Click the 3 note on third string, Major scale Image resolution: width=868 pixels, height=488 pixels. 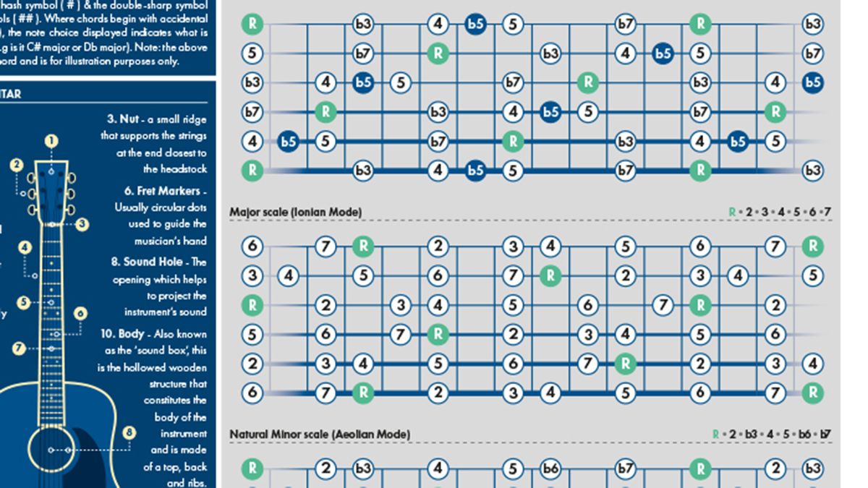click(400, 305)
